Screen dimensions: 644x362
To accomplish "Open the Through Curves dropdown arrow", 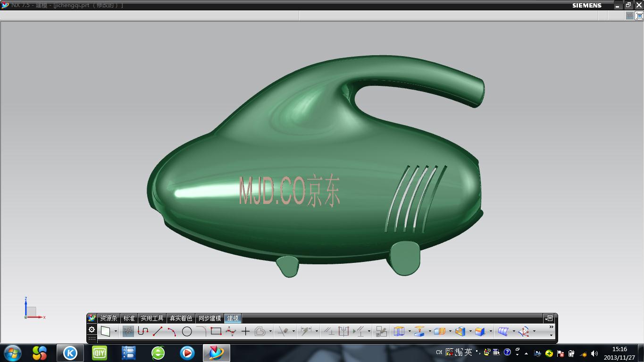I will coord(514,331).
